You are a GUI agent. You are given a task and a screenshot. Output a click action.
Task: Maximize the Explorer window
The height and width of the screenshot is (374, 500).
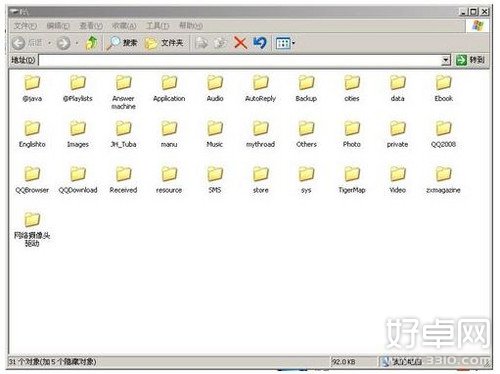[473, 12]
